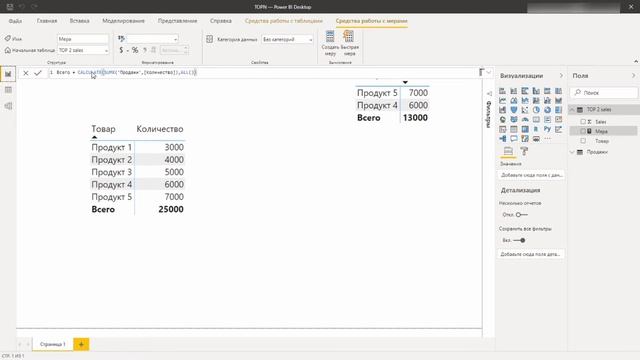Collapse the TOP 2 sales table node
Screen dimensions: 640x360
[x=572, y=109]
